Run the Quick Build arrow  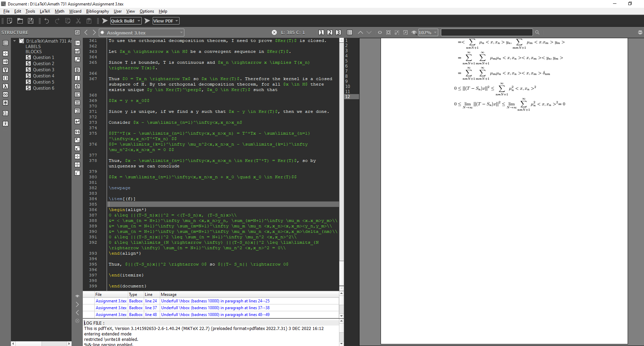pos(105,21)
